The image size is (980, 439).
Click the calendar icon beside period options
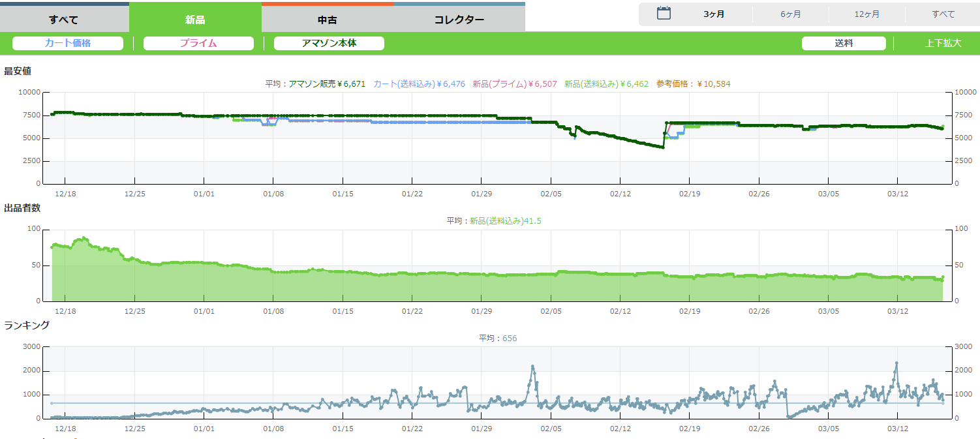click(x=664, y=13)
